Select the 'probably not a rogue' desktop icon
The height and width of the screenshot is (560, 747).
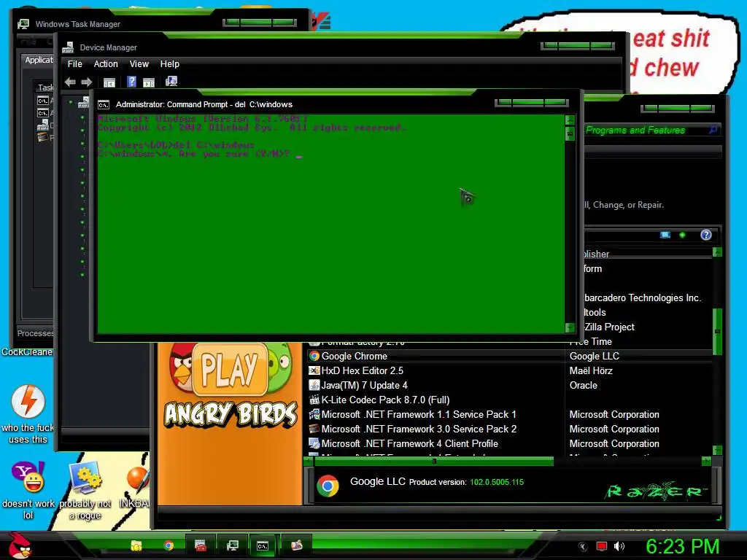click(85, 477)
